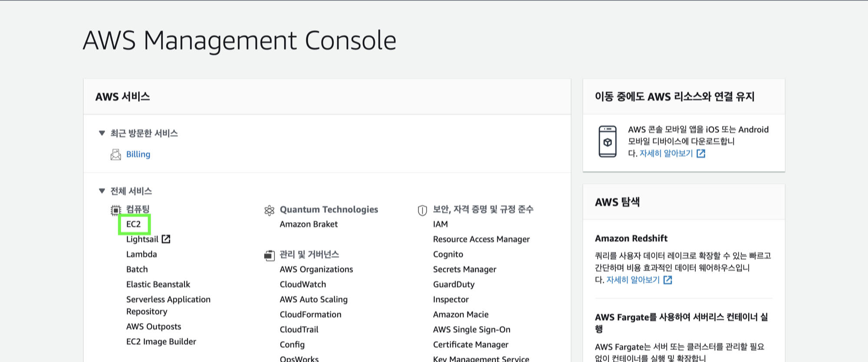Open OpsWorks service
Viewport: 868px width, 362px height.
(299, 359)
